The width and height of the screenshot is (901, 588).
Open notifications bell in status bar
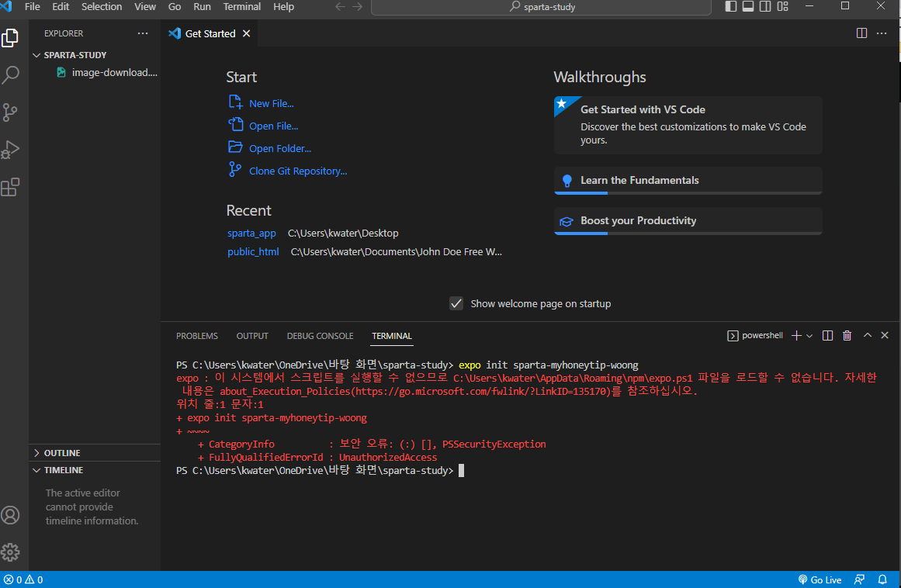882,580
